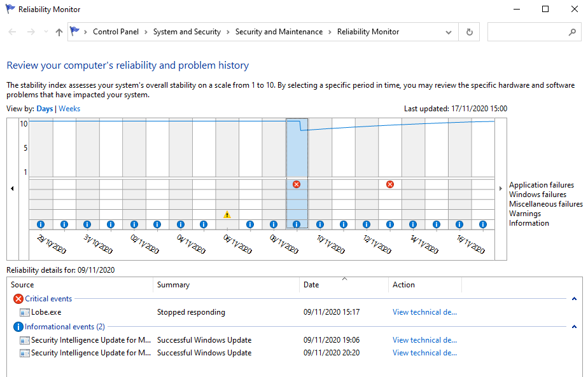Click the right arrow to scroll chart forward
The image size is (588, 377).
500,188
